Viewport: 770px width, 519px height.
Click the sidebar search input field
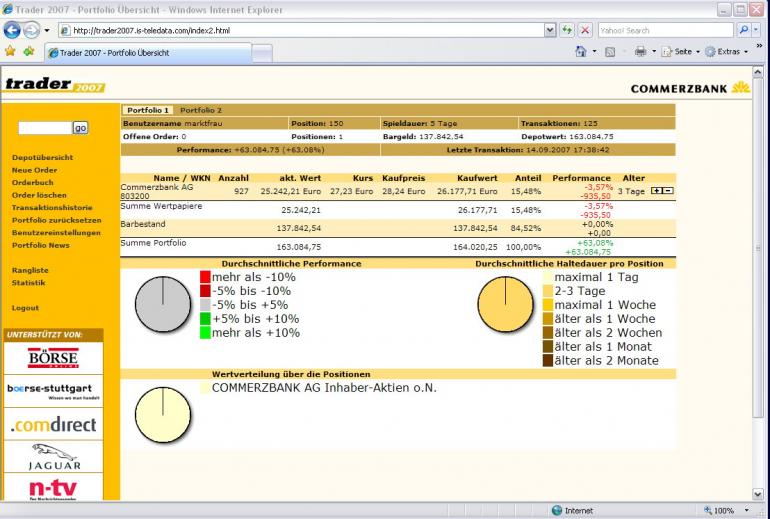point(44,128)
